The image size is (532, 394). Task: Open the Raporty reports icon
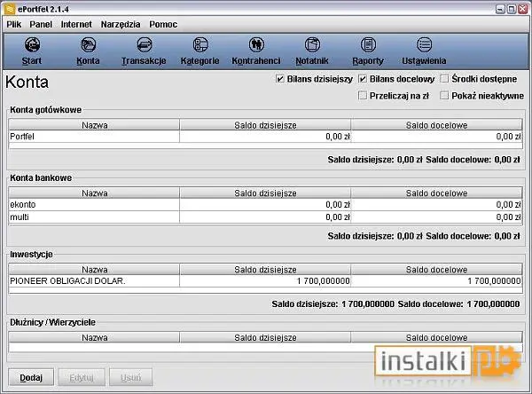pyautogui.click(x=368, y=44)
